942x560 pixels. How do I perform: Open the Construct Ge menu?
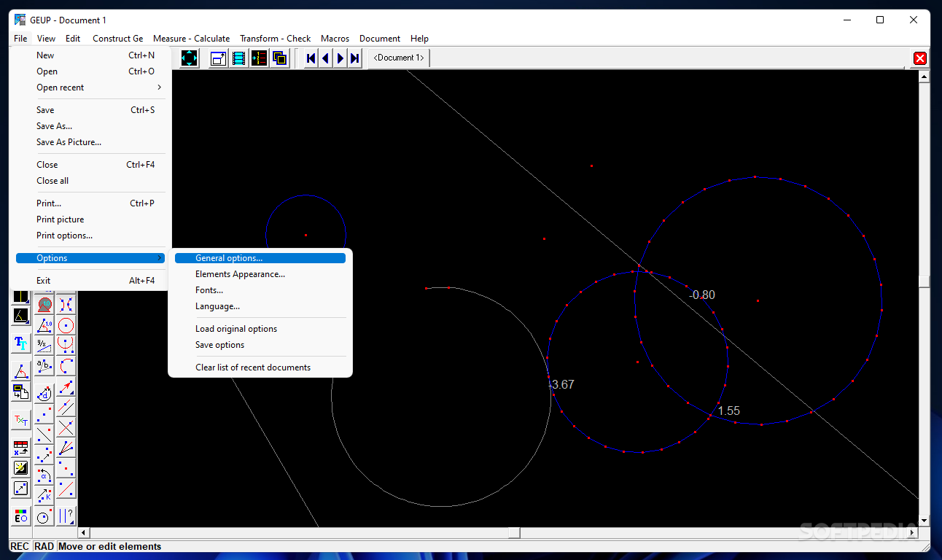(117, 39)
